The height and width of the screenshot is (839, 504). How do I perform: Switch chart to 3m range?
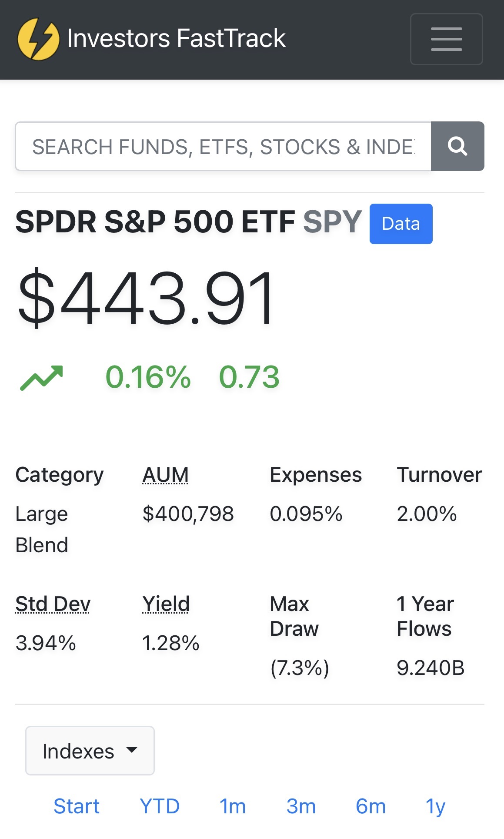301,806
